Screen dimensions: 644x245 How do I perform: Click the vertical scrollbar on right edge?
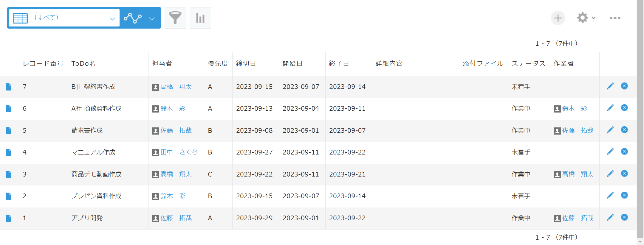click(x=640, y=119)
